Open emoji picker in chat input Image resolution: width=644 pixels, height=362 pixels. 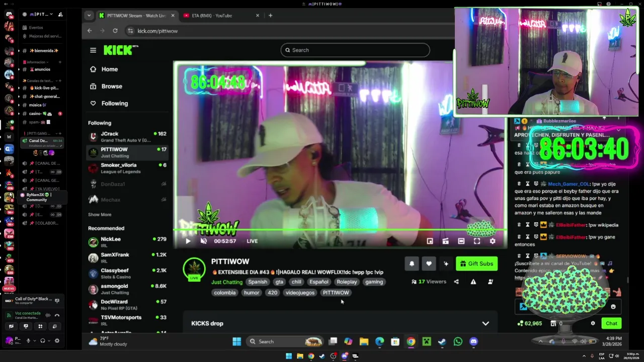point(613,306)
